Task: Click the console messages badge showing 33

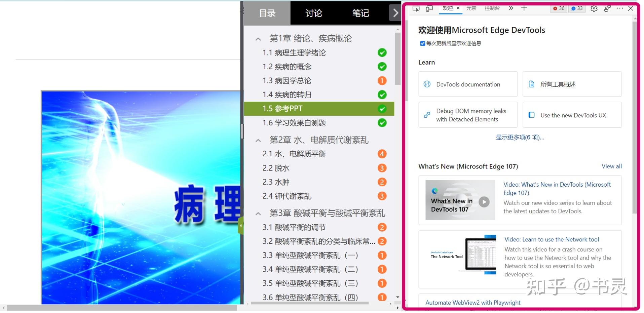Action: (577, 8)
